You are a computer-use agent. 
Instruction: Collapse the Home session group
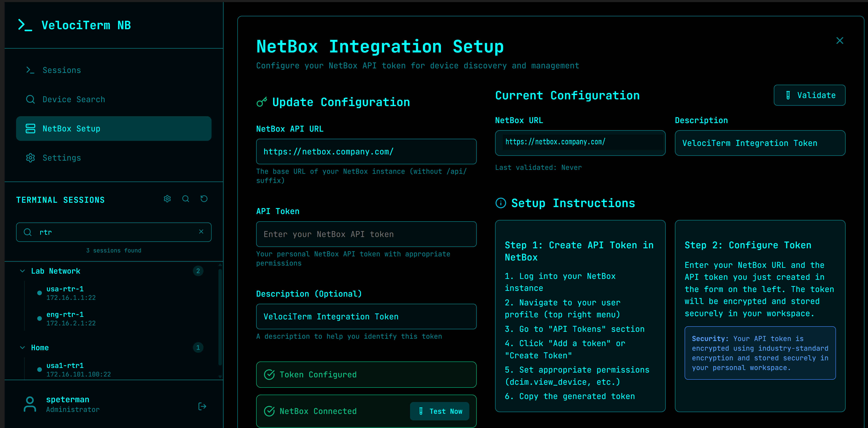click(x=23, y=347)
